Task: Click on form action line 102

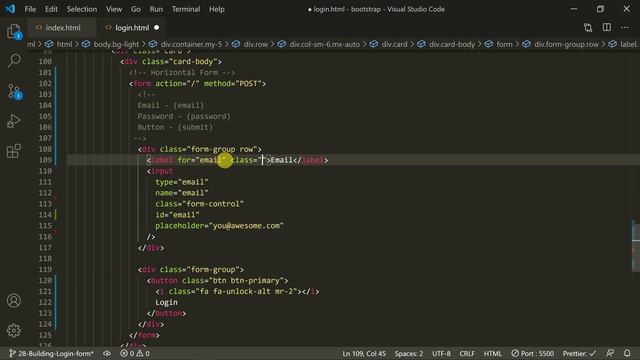Action: [x=198, y=83]
